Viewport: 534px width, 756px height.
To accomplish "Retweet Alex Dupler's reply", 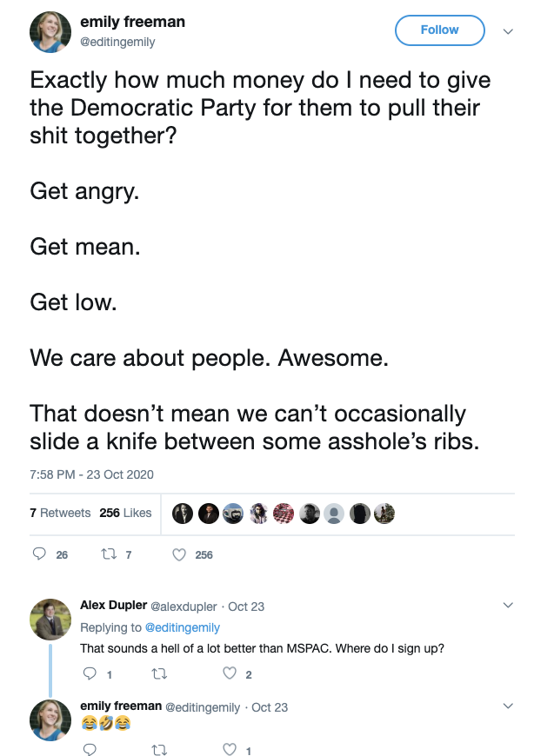I will tap(159, 673).
